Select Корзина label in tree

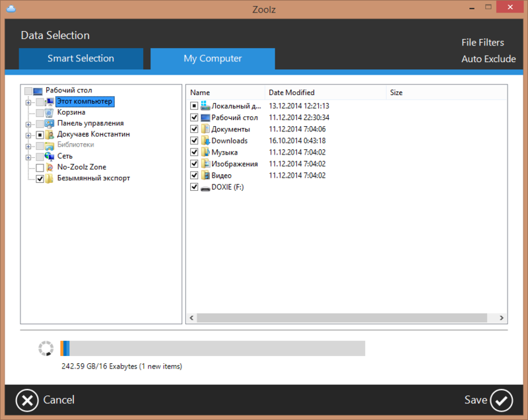71,112
